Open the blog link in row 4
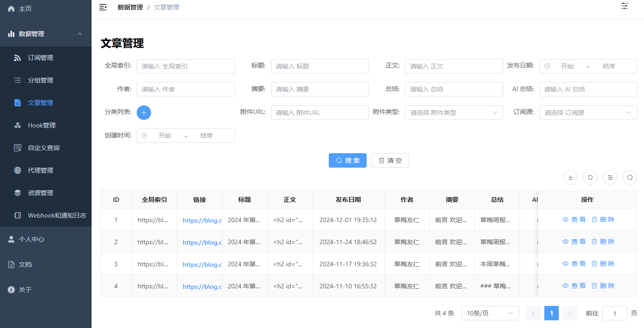 pyautogui.click(x=202, y=287)
